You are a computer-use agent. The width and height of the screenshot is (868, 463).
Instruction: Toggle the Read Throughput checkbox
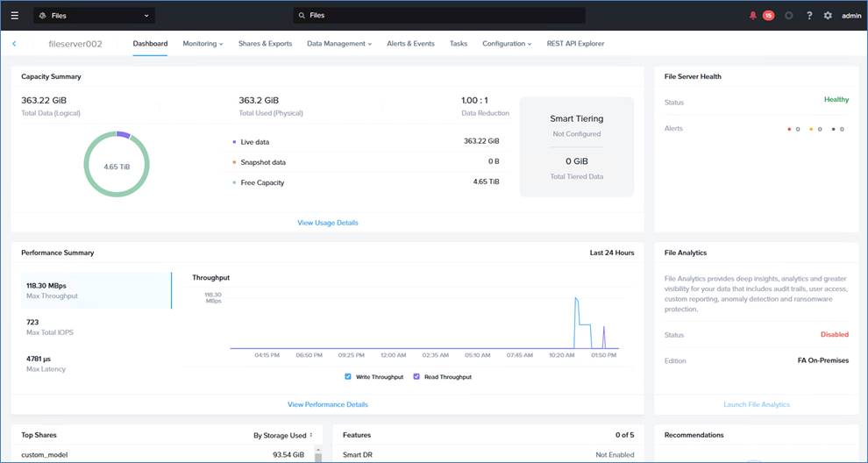pos(416,376)
